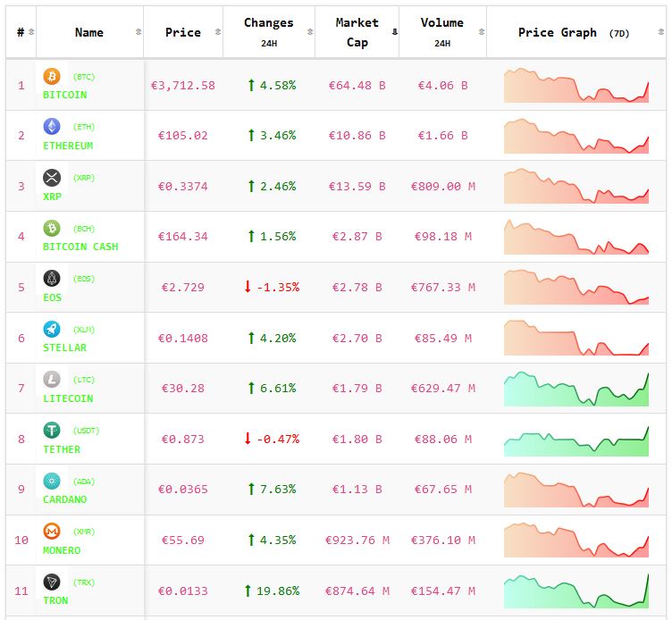
Task: Sort by Market Cap column header
Action: [357, 32]
